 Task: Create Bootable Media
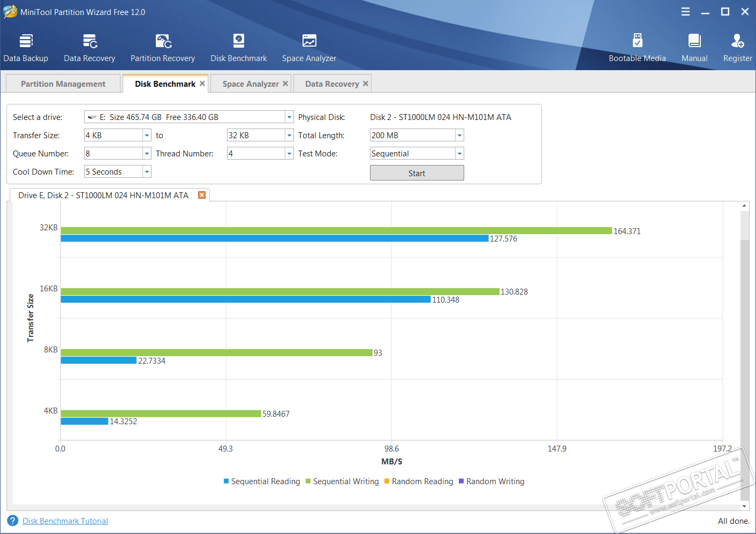637,48
